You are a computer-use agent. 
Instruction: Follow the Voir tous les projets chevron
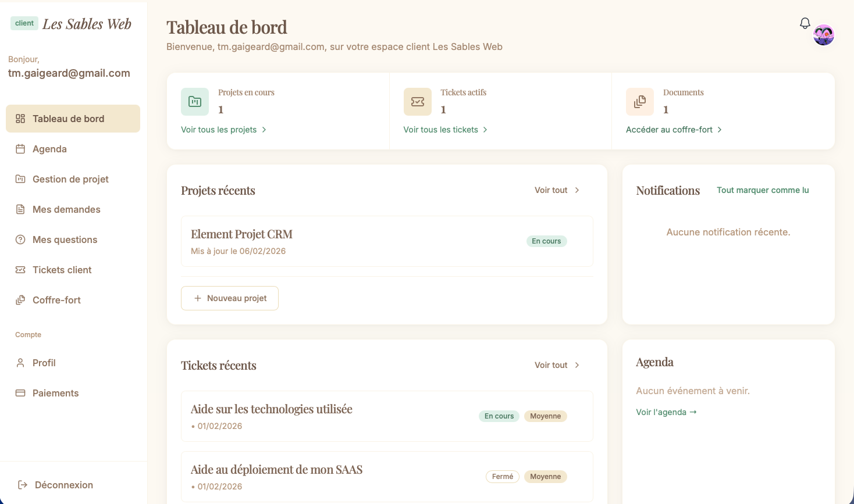pos(264,130)
